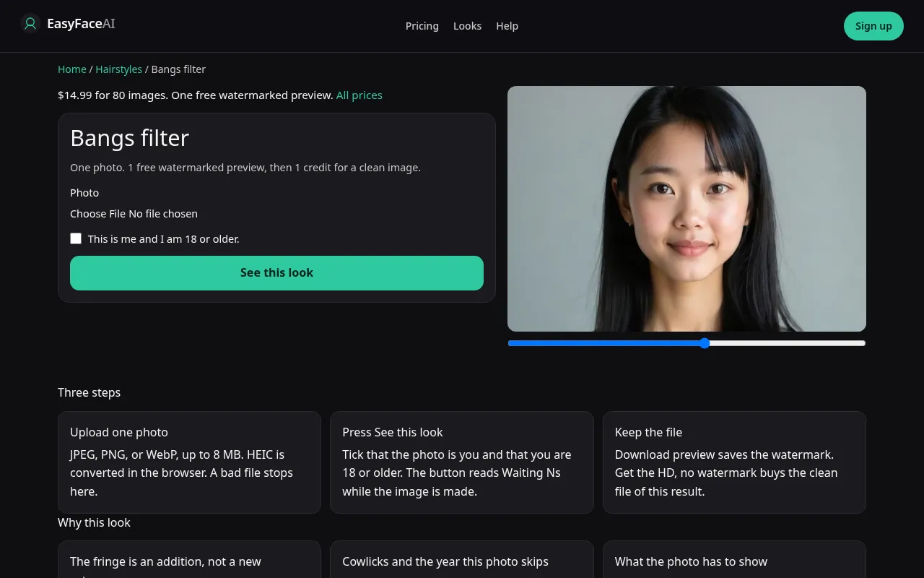Click the before/after comparison slider handle

(x=705, y=343)
